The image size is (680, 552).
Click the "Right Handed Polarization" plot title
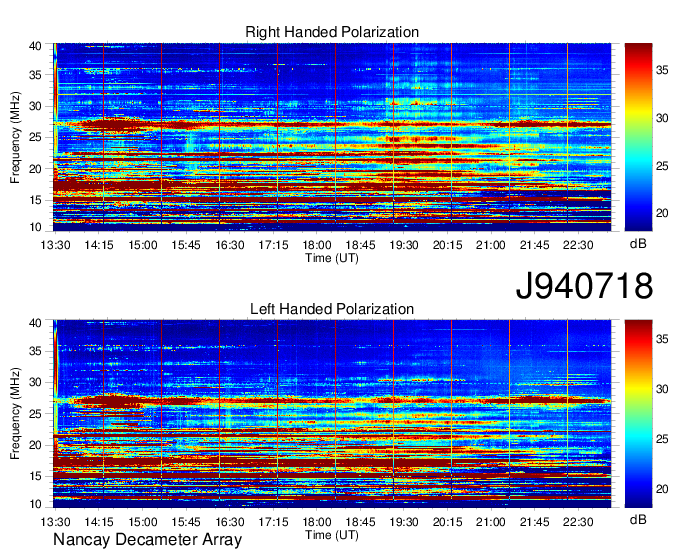tap(332, 32)
